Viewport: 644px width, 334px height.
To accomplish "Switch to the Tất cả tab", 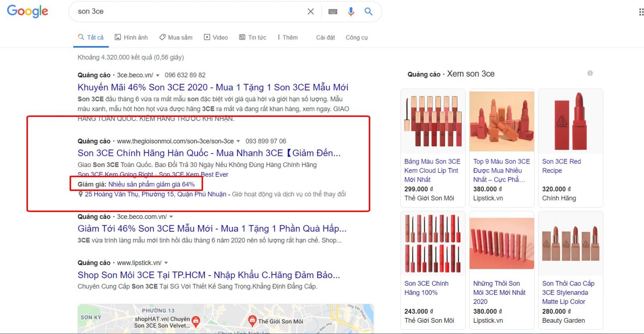I will (x=91, y=37).
